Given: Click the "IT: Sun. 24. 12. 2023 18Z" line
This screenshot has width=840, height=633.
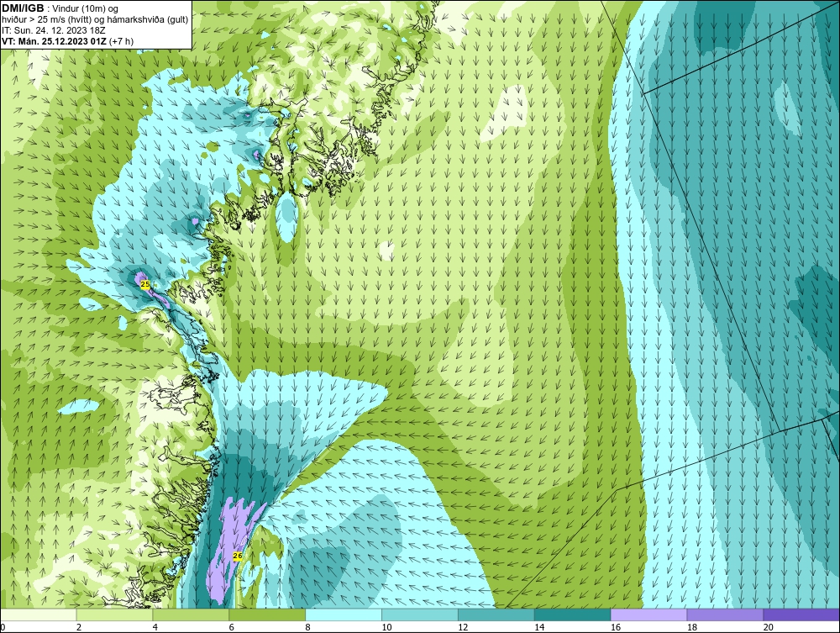Looking at the screenshot, I should (x=54, y=30).
